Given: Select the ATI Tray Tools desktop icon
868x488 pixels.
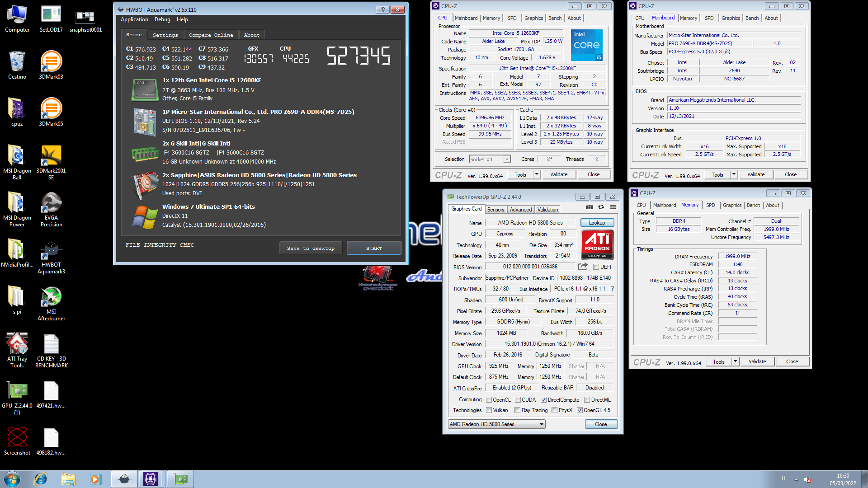Looking at the screenshot, I should (x=17, y=351).
